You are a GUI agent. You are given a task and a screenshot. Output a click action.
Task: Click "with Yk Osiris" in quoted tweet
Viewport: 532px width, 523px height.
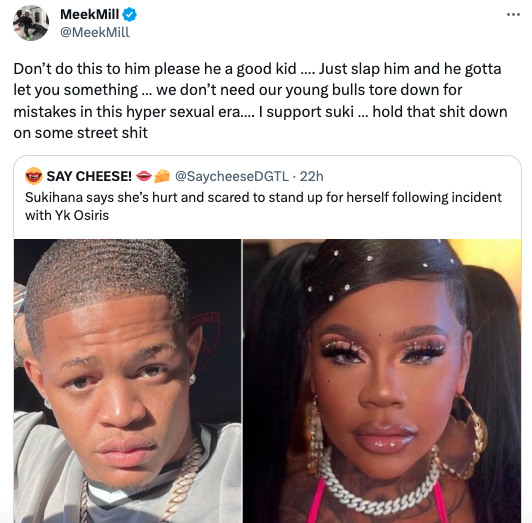point(67,215)
